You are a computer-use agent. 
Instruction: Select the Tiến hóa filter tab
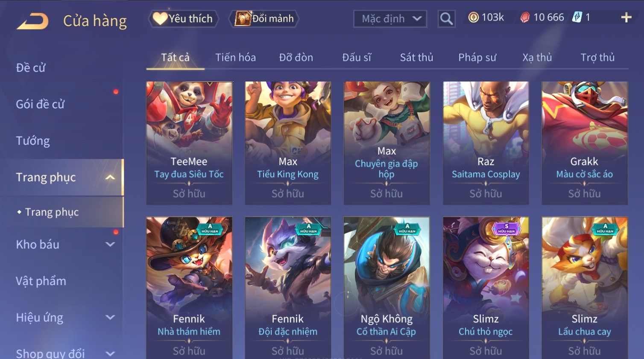(x=235, y=58)
